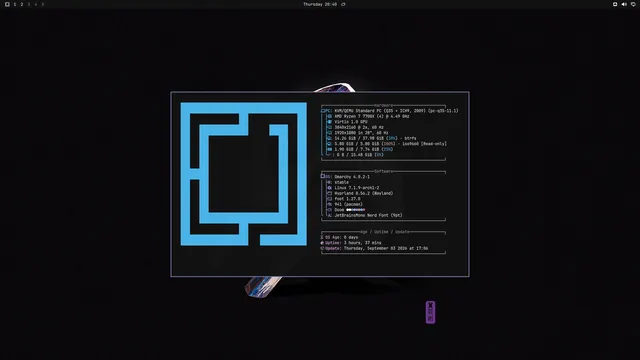Click '3840x2160 @ 2x, 60 Hz' text
This screenshot has height=360, width=640.
click(x=359, y=127)
